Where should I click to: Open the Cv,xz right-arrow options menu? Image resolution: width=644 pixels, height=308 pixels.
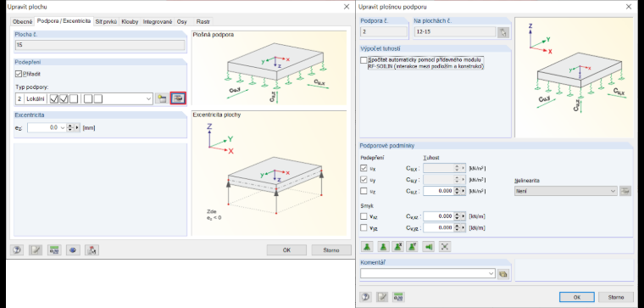point(464,216)
